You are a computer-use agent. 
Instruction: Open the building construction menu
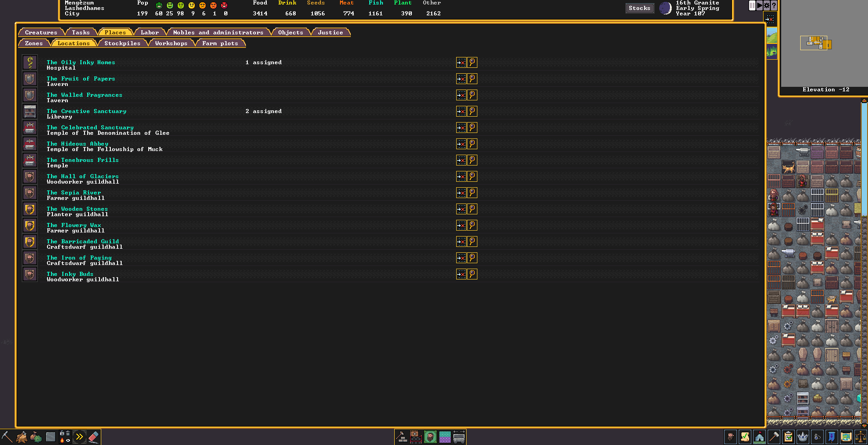[x=401, y=437]
